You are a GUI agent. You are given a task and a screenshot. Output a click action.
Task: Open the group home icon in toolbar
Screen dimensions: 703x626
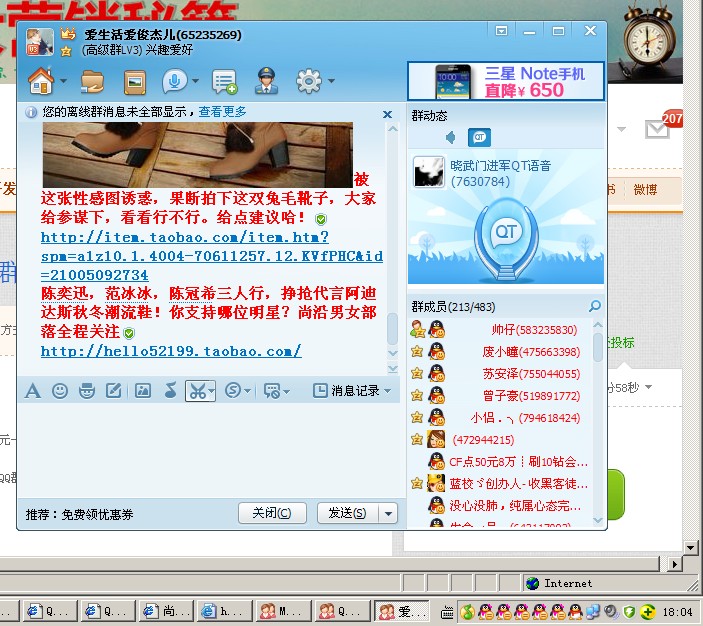tap(41, 81)
